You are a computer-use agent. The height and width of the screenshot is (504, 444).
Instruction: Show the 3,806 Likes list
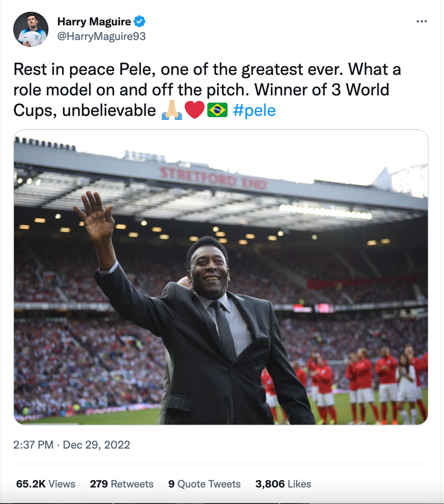click(283, 484)
